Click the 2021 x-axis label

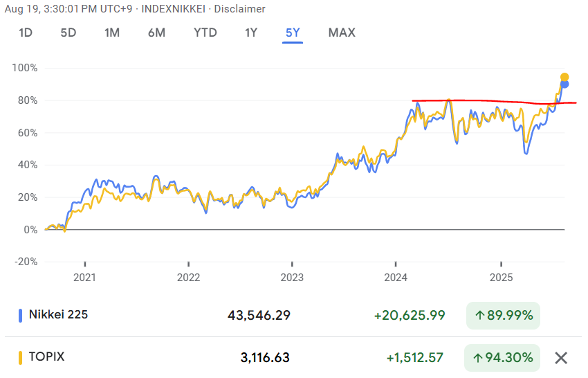tap(85, 278)
